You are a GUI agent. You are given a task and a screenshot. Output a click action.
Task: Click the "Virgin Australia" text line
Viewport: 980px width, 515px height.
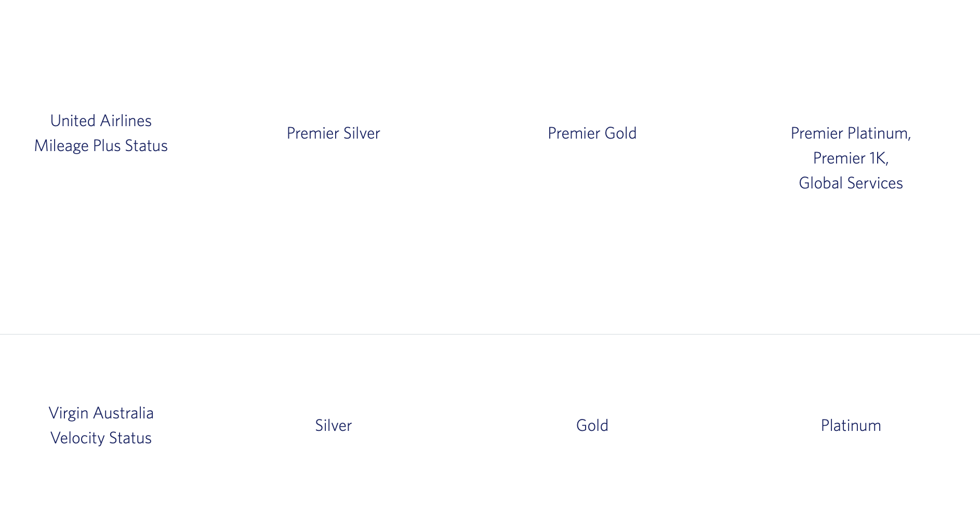tap(101, 413)
